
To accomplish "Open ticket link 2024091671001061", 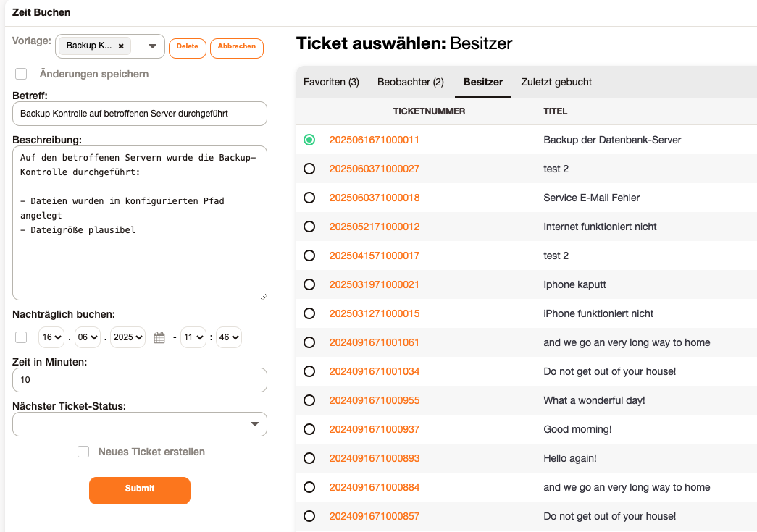I will click(375, 342).
